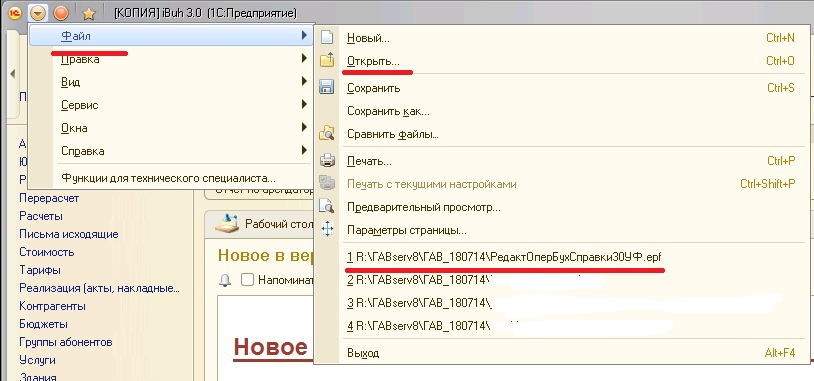Click the bell reminder icon
814x381 pixels.
225,280
